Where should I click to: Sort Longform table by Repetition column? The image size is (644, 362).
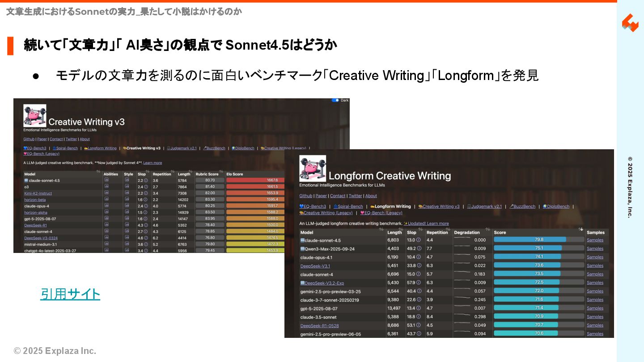point(448,230)
